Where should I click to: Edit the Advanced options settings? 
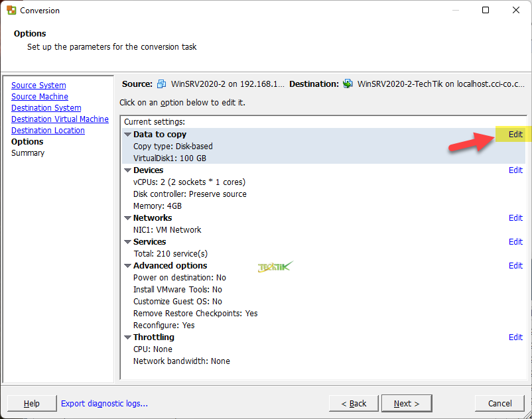515,266
